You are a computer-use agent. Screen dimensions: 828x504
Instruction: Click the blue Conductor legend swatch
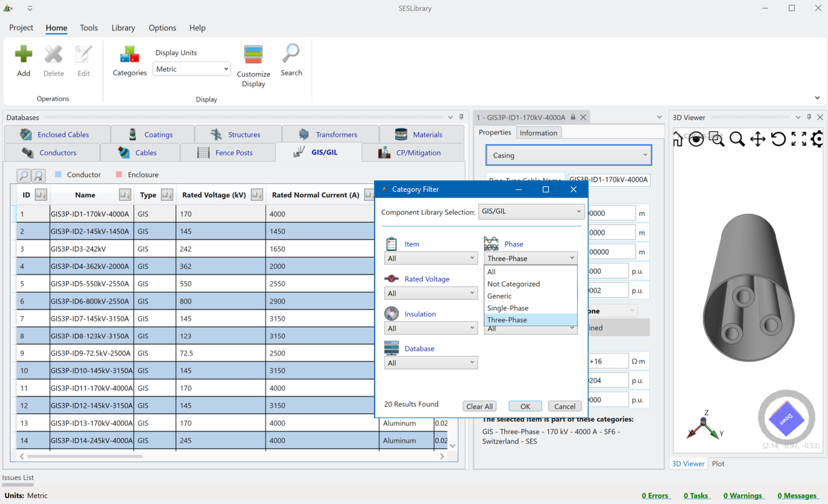pos(58,174)
